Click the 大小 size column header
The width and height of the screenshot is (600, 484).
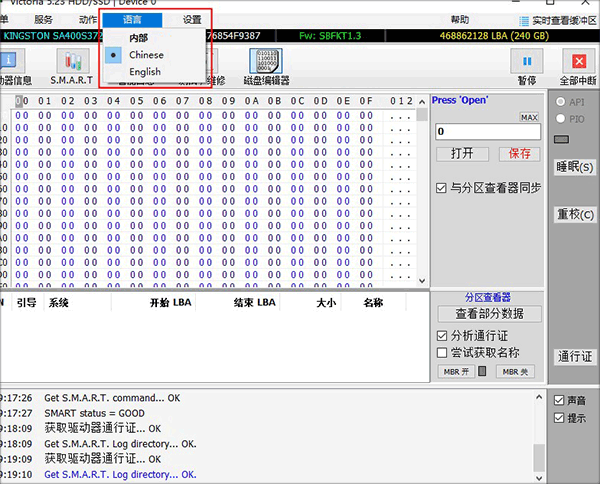pyautogui.click(x=326, y=303)
